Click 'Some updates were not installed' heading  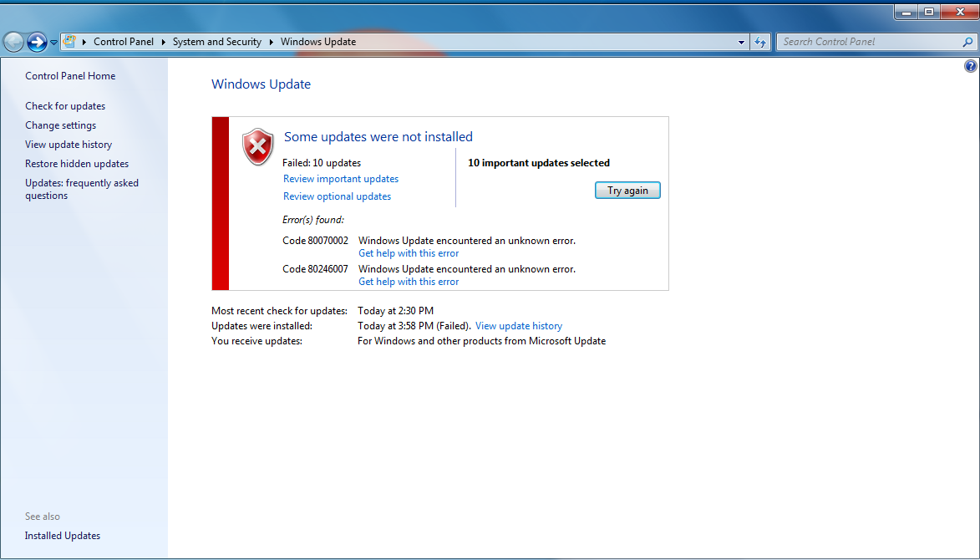378,137
